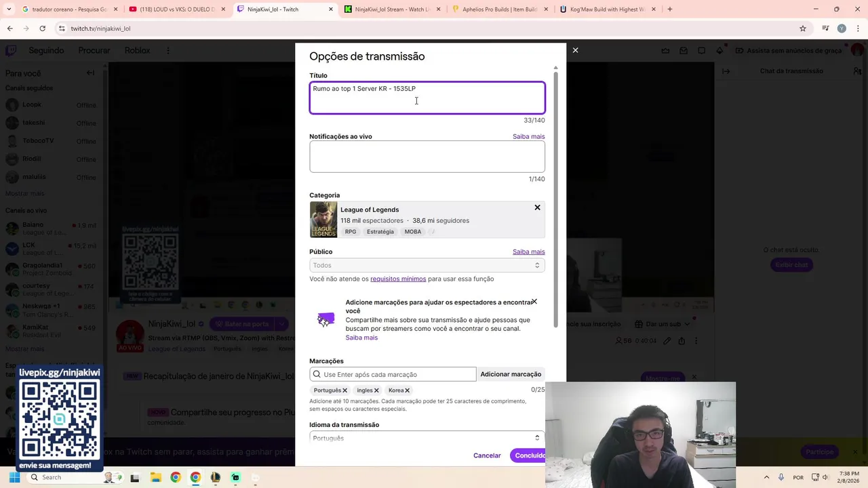Open the Procurar nav tab

point(94,50)
